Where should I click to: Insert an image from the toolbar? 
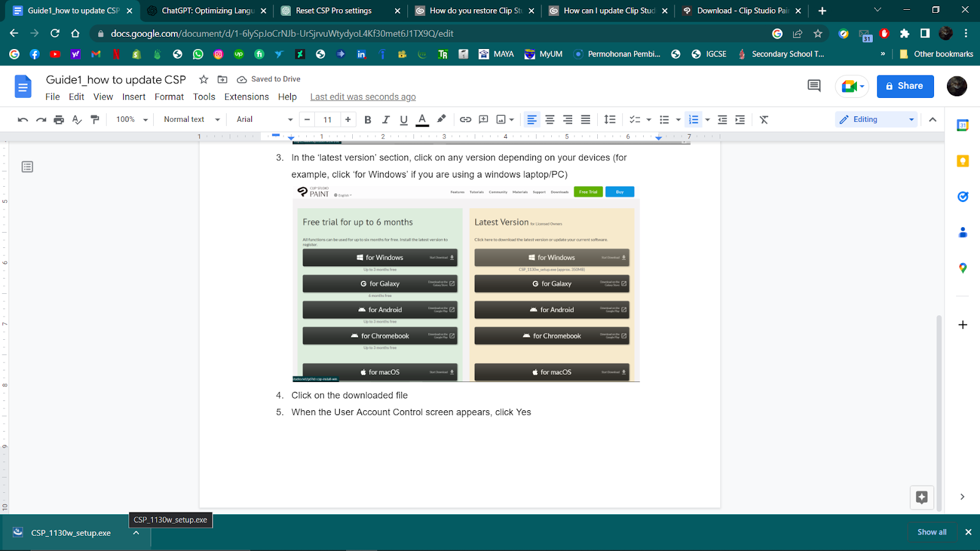501,119
